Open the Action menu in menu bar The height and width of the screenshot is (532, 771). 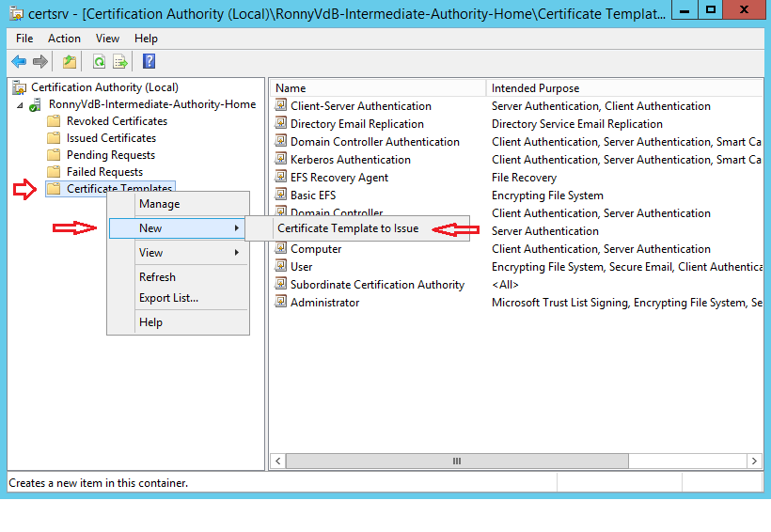64,39
